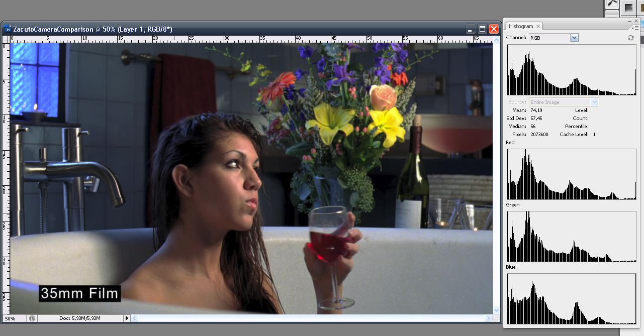The height and width of the screenshot is (336, 644).
Task: Open the status bar info flyout arrow
Action: click(x=127, y=318)
